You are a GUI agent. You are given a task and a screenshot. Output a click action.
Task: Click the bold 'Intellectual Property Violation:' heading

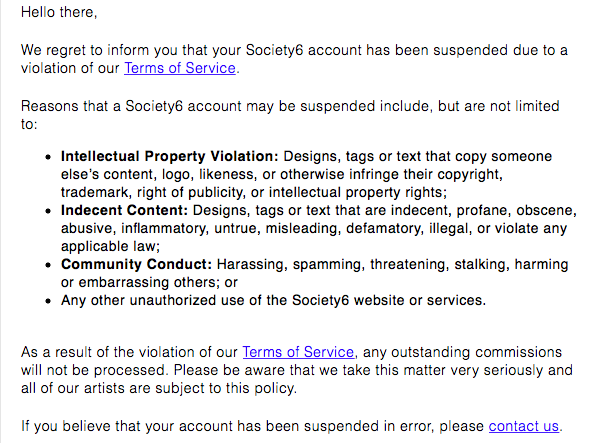[170, 156]
